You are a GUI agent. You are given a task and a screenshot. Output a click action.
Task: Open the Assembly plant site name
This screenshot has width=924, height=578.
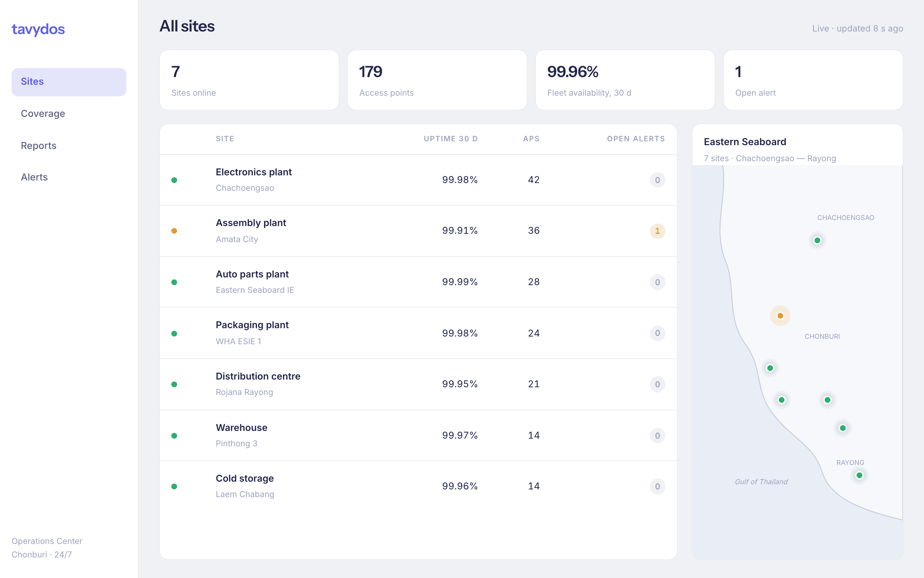pyautogui.click(x=251, y=223)
